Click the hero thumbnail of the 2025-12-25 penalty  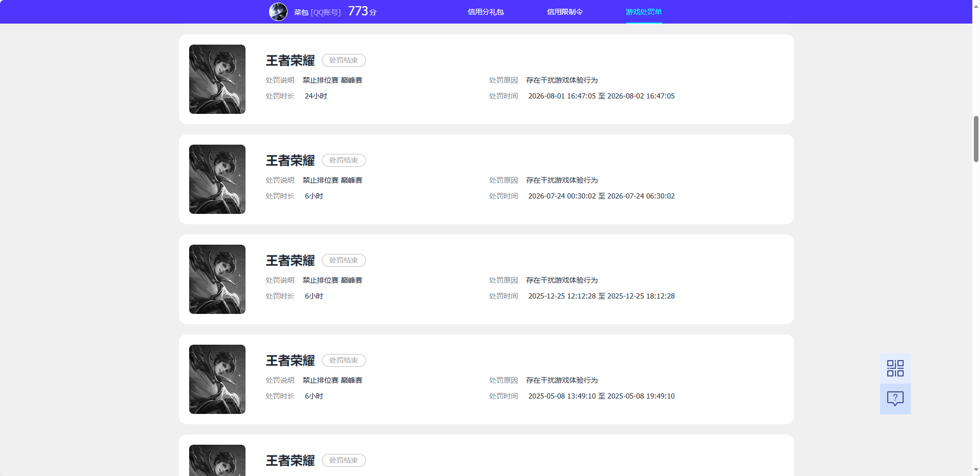point(217,279)
